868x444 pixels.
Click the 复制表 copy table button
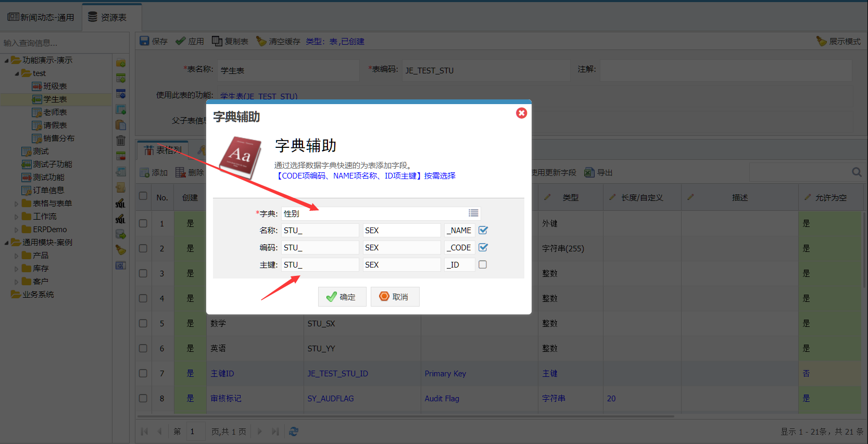click(230, 41)
